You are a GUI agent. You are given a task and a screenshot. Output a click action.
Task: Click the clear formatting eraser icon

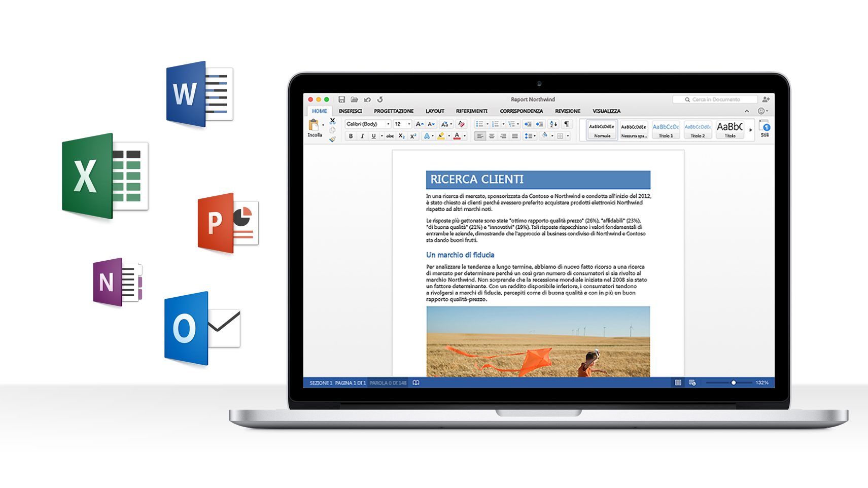(x=461, y=124)
